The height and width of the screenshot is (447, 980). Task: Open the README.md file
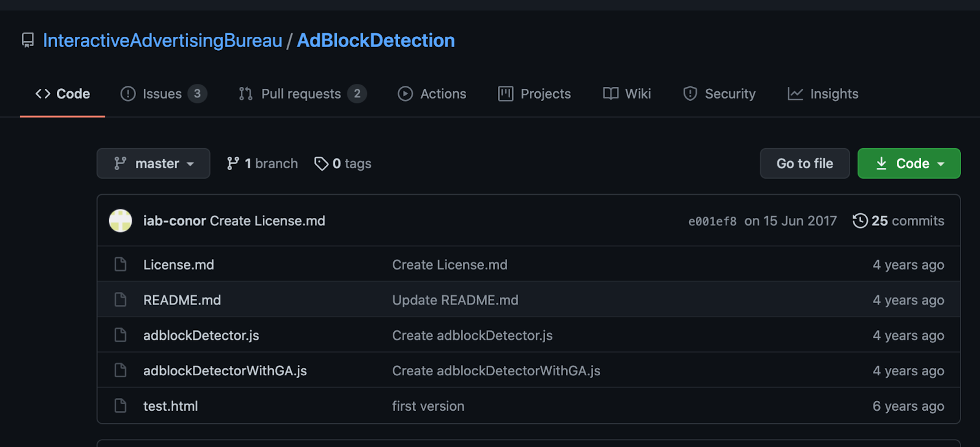(x=182, y=301)
